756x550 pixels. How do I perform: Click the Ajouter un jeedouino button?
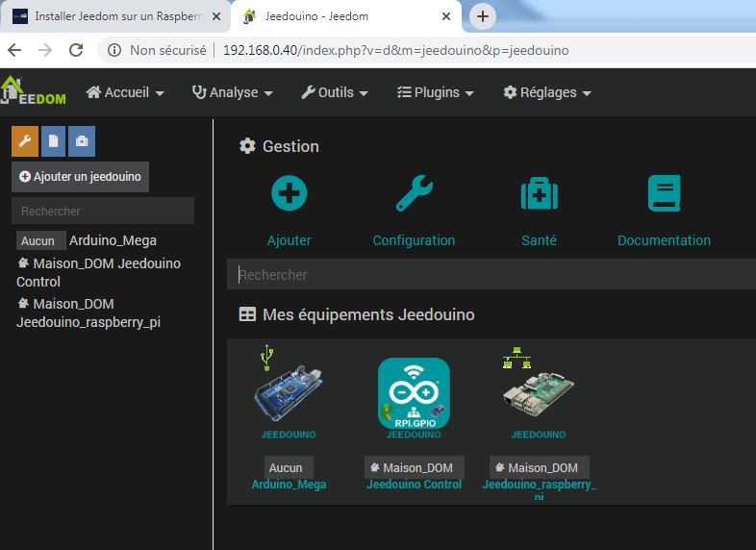(80, 177)
